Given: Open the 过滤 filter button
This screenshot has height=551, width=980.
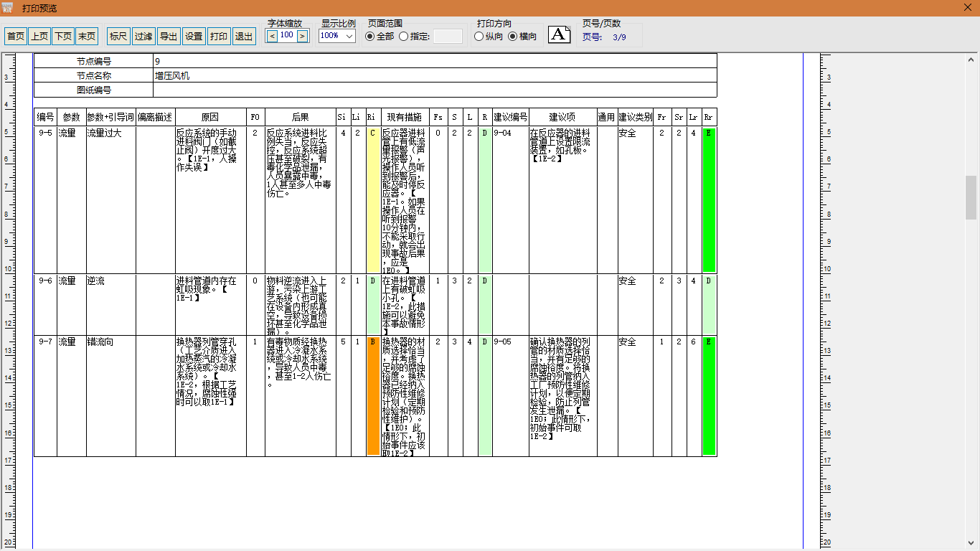Looking at the screenshot, I should 143,36.
